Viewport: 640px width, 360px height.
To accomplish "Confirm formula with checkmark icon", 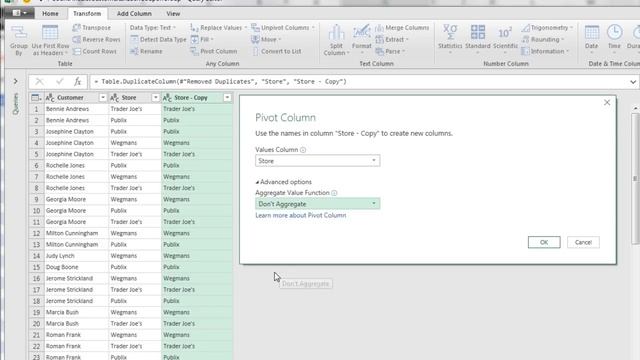I will [60, 82].
